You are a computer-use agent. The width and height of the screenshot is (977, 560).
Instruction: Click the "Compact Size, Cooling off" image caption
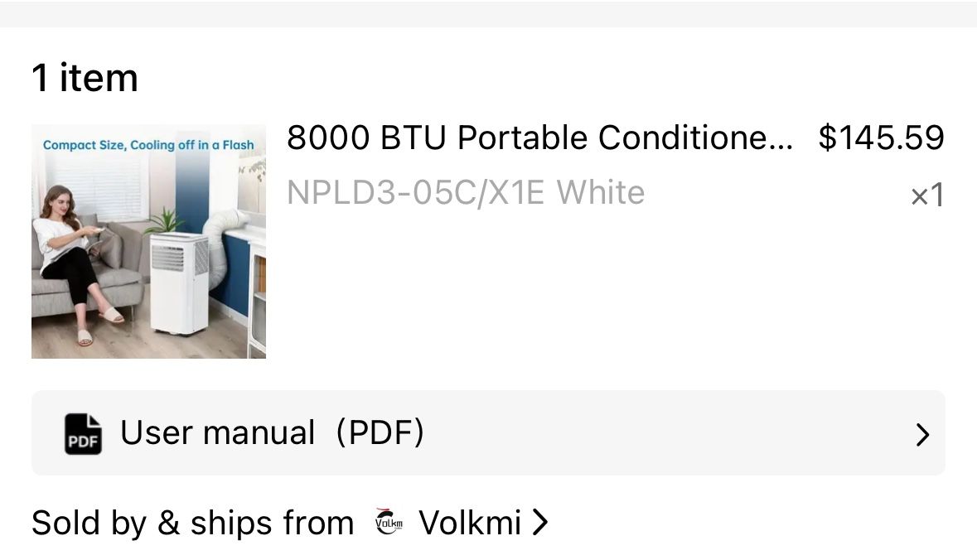(148, 145)
